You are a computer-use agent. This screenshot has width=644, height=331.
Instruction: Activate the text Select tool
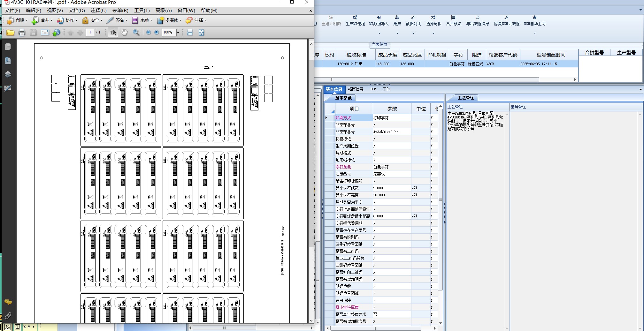[x=113, y=33]
